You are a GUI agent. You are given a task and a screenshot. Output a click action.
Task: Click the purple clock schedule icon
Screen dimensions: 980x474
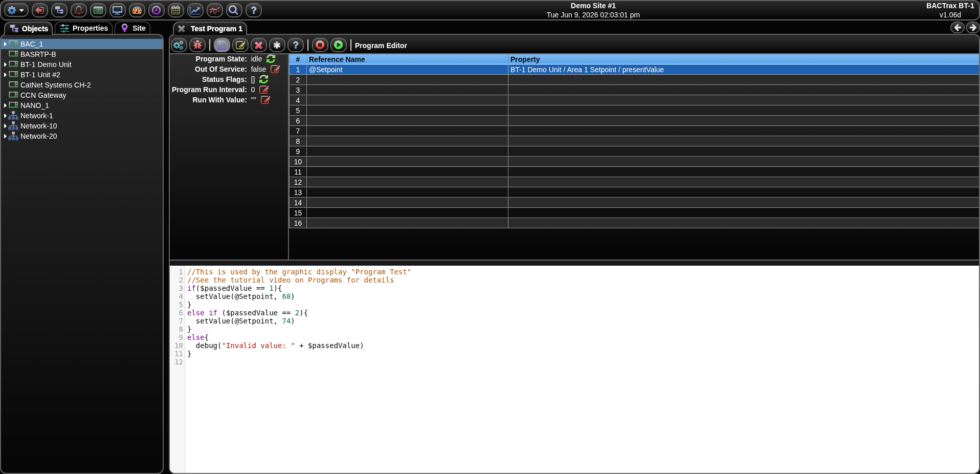click(x=157, y=10)
